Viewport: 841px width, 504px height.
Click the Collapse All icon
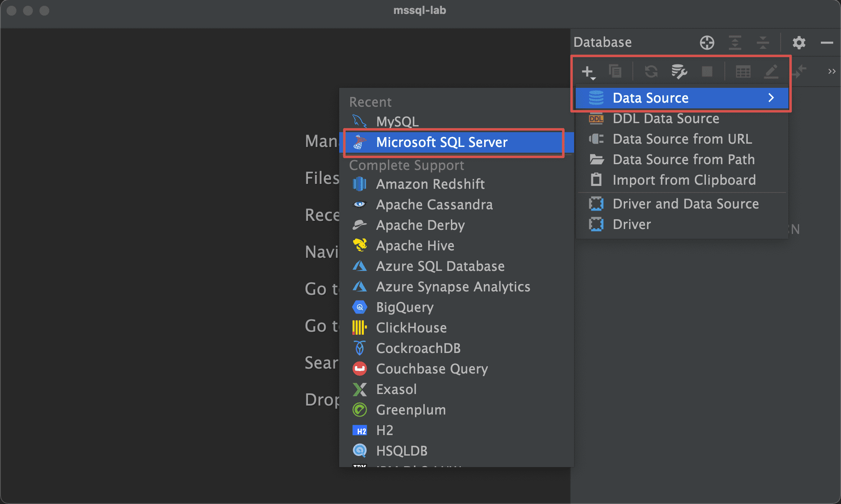pyautogui.click(x=763, y=42)
